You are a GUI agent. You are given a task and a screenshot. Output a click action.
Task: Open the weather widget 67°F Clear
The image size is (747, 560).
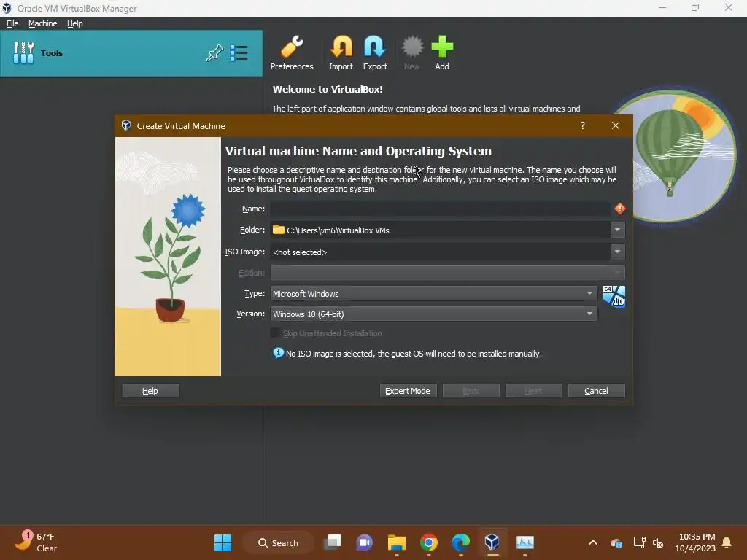36,542
